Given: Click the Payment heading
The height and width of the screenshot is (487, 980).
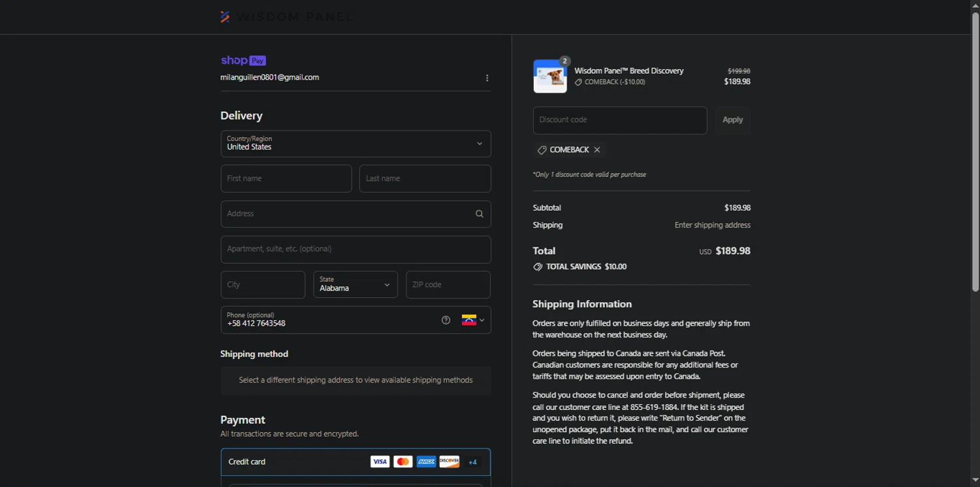Looking at the screenshot, I should coord(242,420).
